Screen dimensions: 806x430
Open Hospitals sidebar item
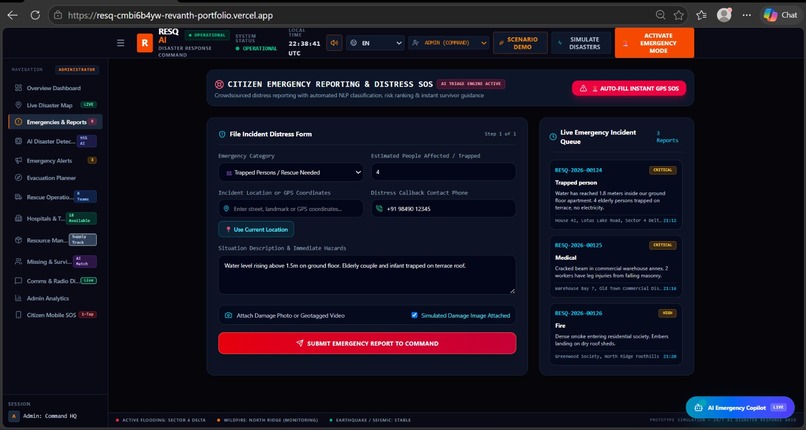(55, 218)
